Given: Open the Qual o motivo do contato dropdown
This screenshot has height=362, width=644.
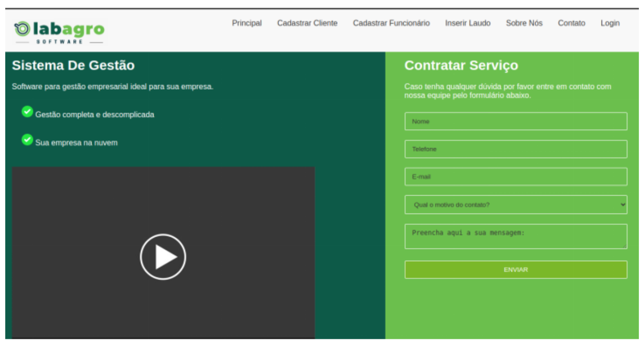Looking at the screenshot, I should [516, 205].
